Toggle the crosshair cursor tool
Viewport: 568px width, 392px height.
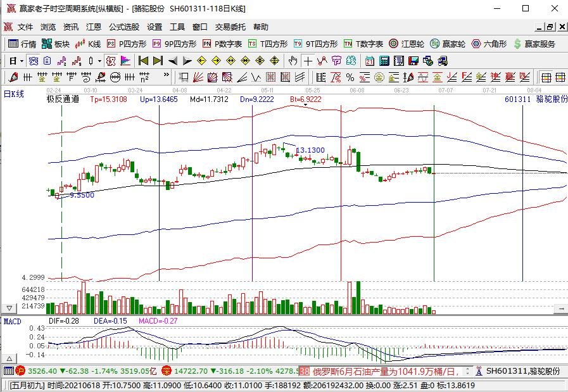(x=308, y=61)
